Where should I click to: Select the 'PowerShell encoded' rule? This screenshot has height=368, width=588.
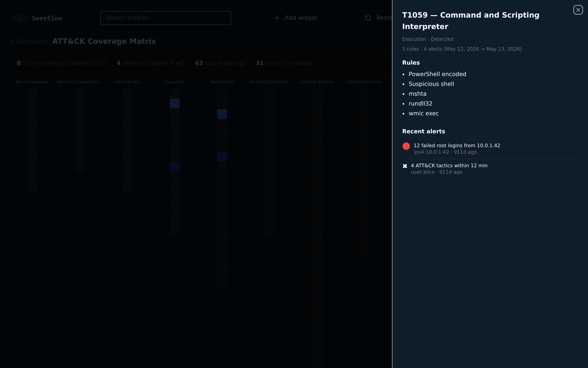click(437, 74)
